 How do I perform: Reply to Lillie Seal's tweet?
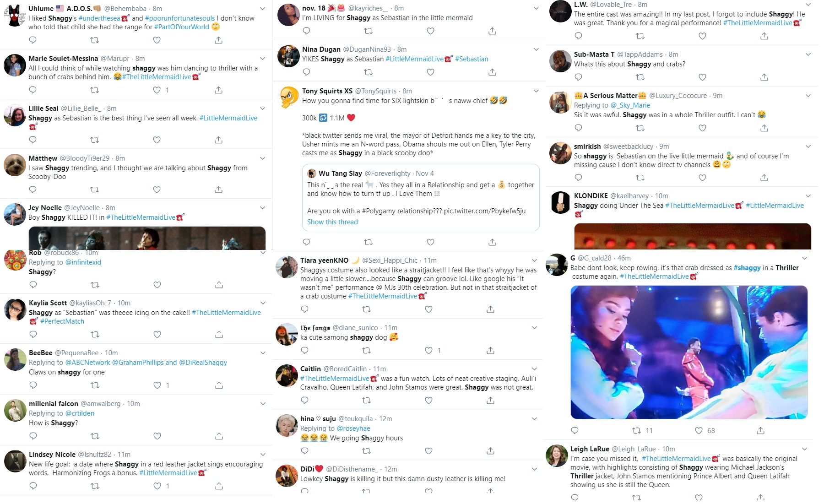point(33,140)
